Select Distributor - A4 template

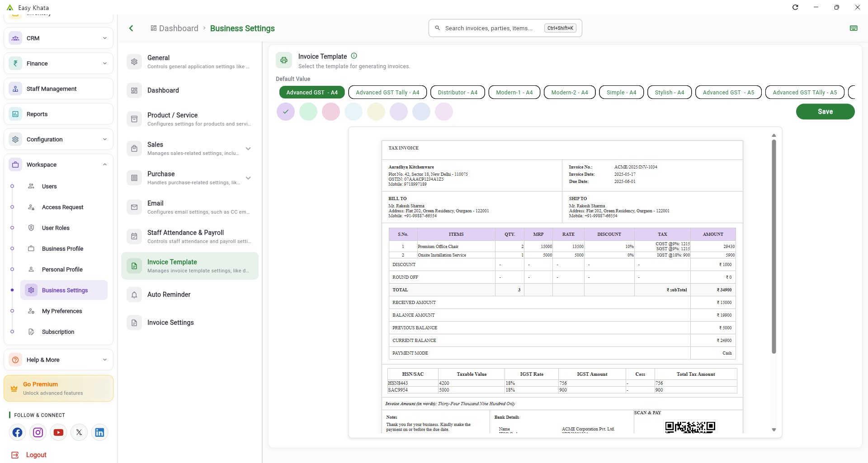click(x=458, y=92)
